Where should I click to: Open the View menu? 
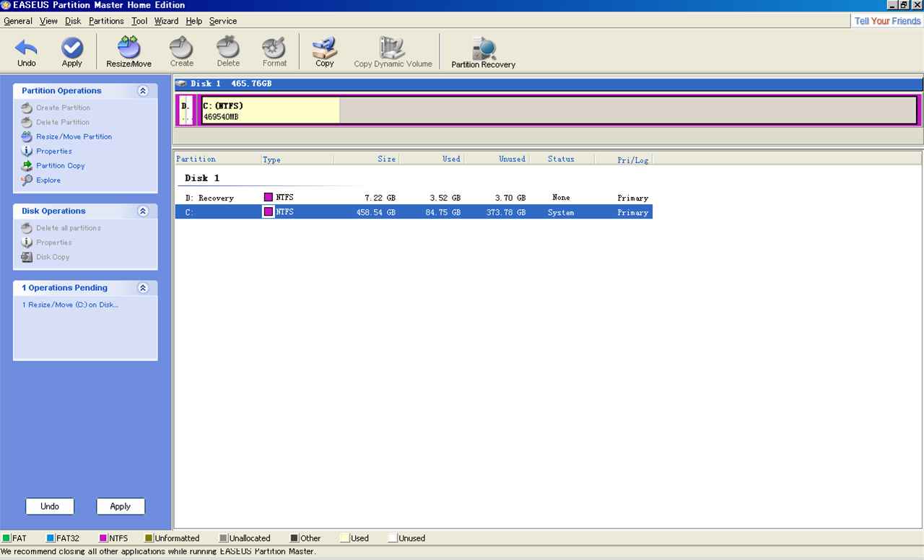[x=49, y=21]
